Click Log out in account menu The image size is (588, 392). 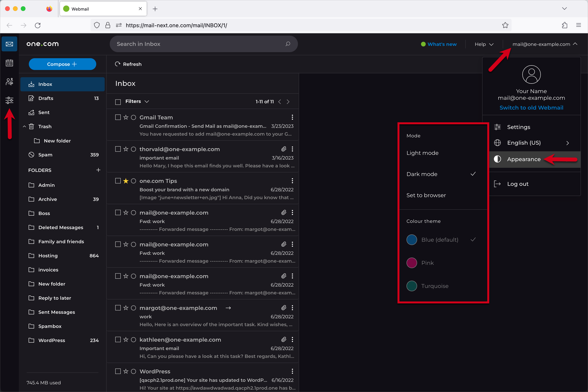click(517, 184)
